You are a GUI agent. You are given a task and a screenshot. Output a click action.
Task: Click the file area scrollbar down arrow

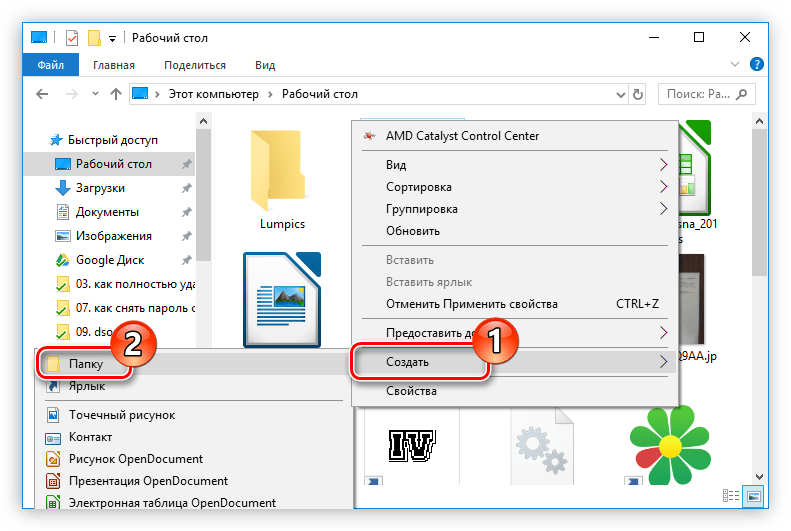tap(759, 477)
